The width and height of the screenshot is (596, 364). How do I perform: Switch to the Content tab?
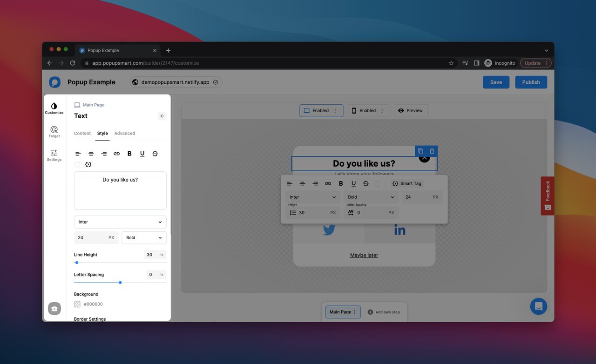[82, 133]
